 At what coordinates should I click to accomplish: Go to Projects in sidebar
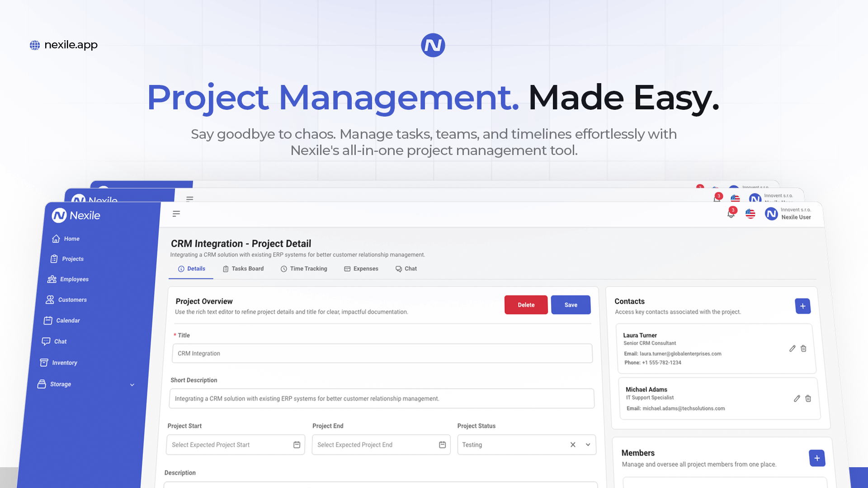67,259
